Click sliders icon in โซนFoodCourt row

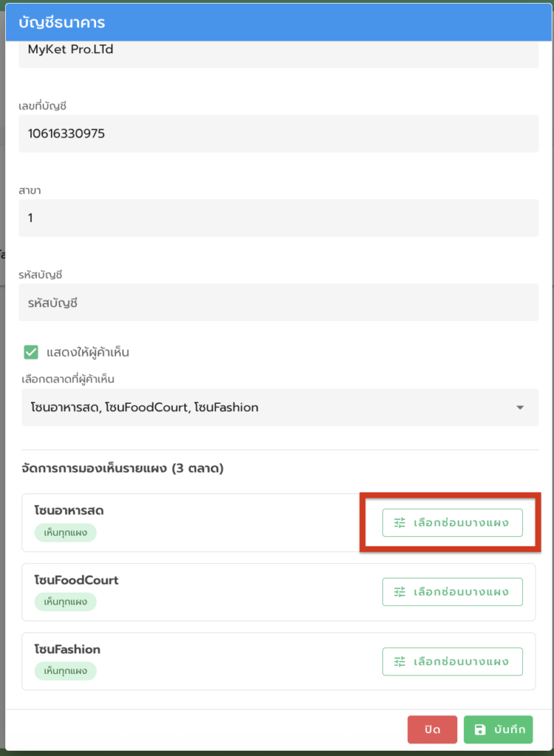[x=400, y=592]
